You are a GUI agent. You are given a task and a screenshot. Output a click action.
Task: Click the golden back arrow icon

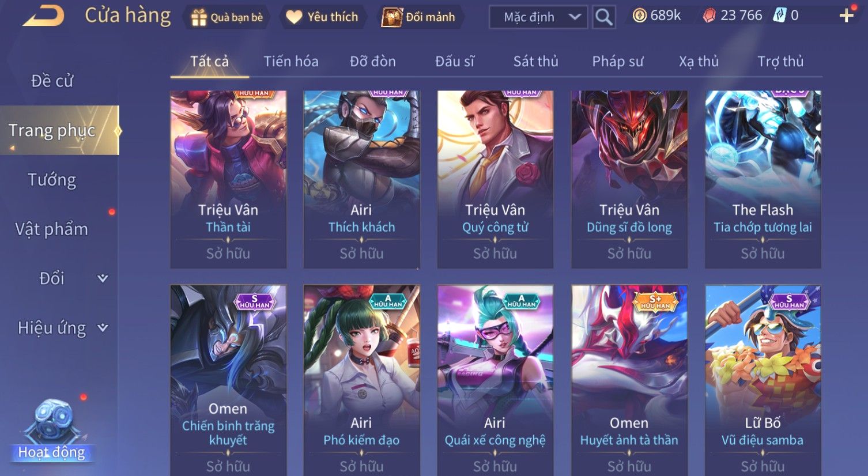click(x=43, y=16)
